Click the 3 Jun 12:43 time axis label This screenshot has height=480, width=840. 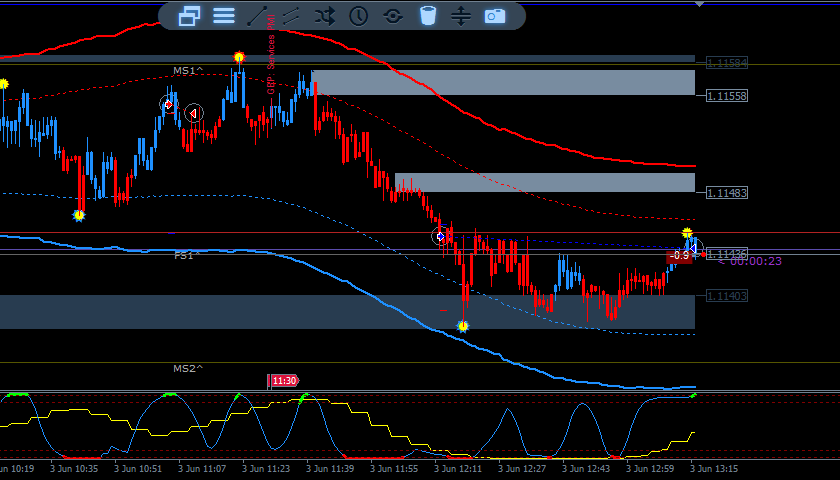[584, 469]
